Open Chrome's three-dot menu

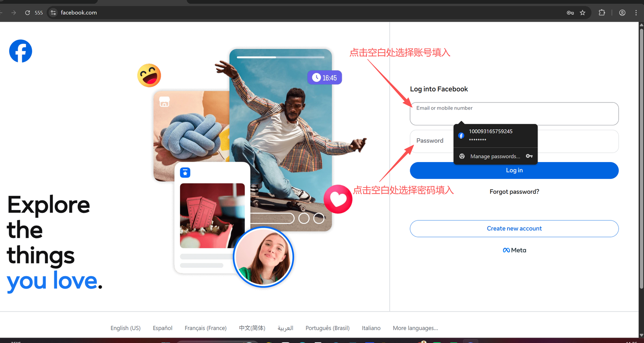pos(636,12)
